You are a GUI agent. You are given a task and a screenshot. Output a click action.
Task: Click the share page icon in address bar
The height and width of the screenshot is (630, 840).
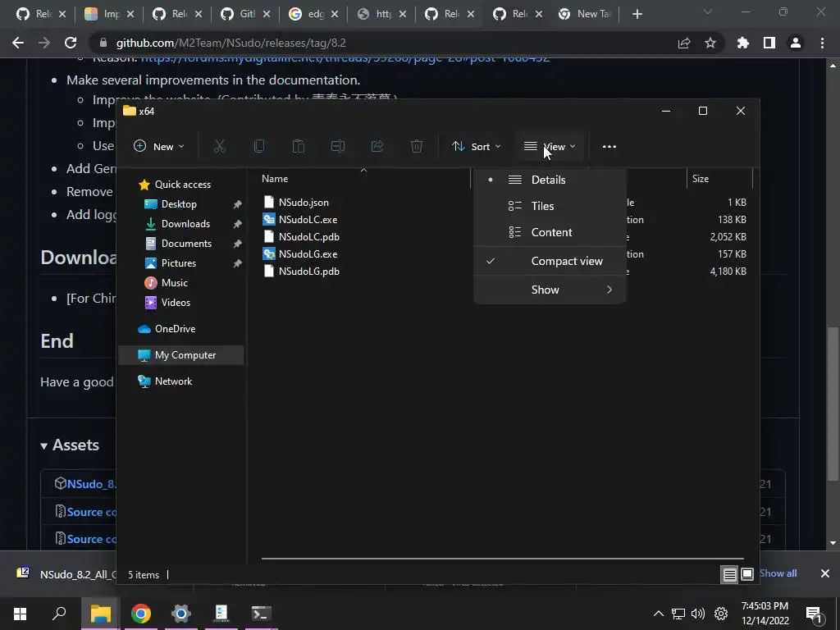[x=684, y=43]
